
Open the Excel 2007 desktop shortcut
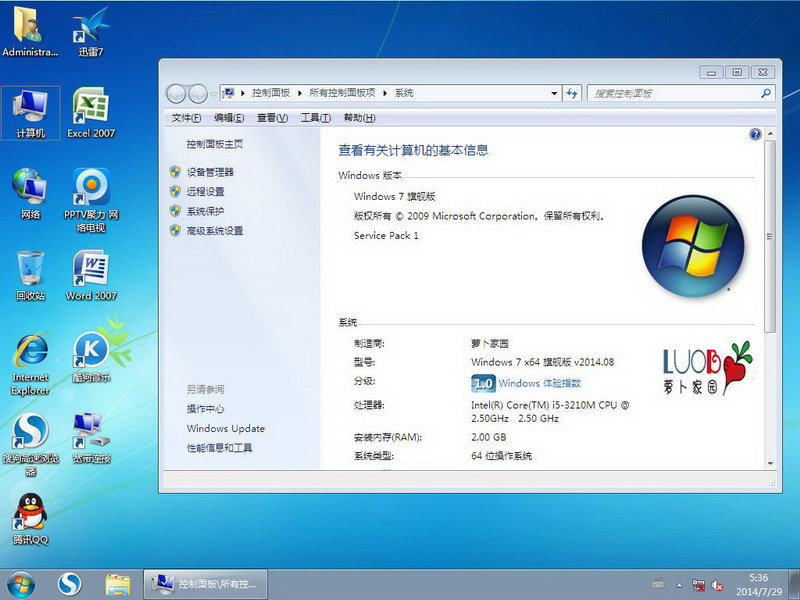point(91,113)
